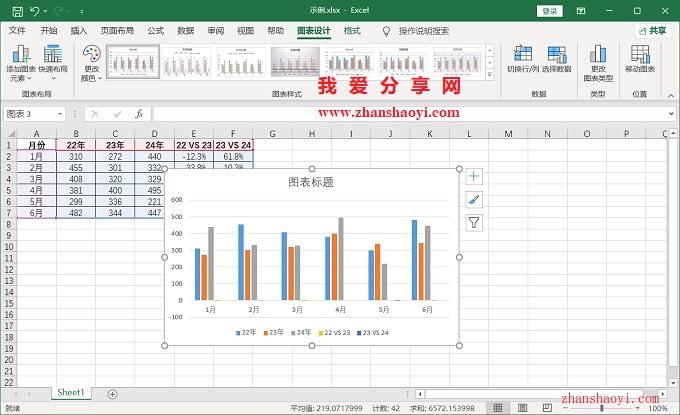Click into the formula bar input
This screenshot has height=415, width=680.
(409, 114)
